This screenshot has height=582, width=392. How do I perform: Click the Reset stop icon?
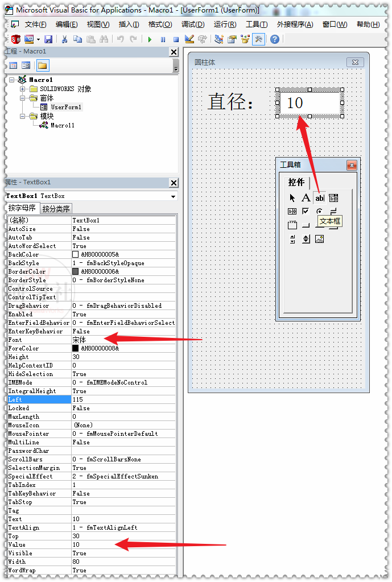click(x=176, y=39)
